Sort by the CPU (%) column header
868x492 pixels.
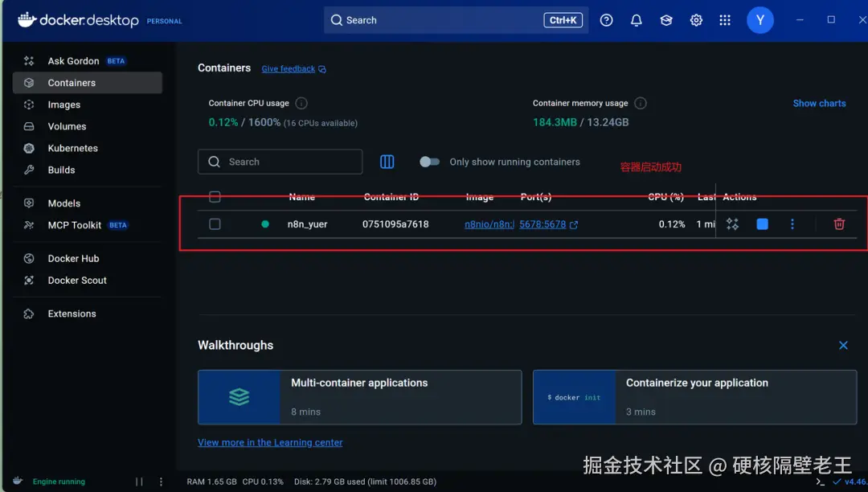pos(666,196)
